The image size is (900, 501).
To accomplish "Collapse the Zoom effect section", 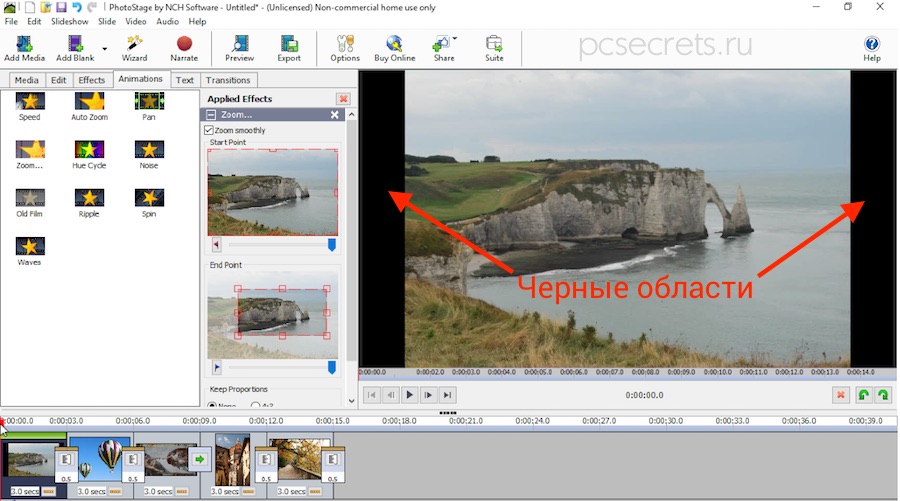I will [x=212, y=115].
